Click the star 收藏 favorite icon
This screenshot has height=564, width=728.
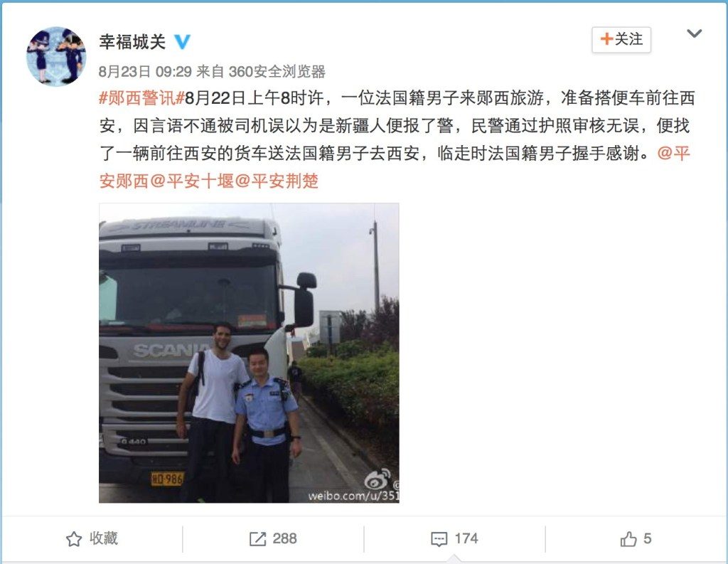point(74,539)
